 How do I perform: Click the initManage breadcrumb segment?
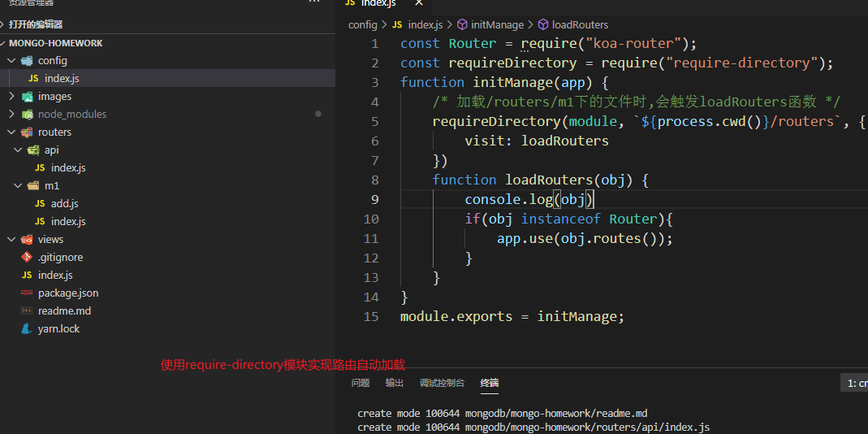coord(497,25)
